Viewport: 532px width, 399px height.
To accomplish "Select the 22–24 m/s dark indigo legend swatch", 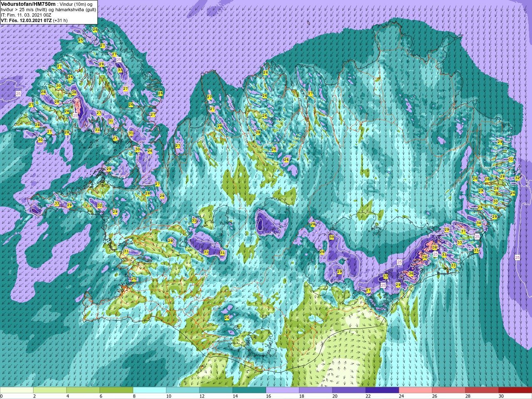I will coord(382,390).
